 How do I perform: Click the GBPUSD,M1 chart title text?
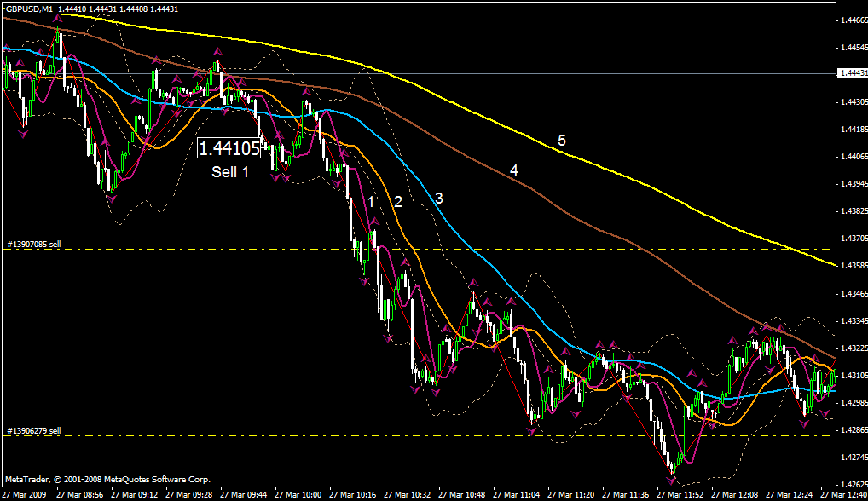28,9
